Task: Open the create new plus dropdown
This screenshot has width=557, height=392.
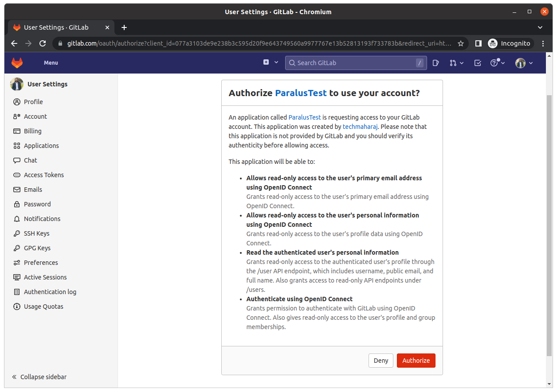Action: pyautogui.click(x=271, y=63)
